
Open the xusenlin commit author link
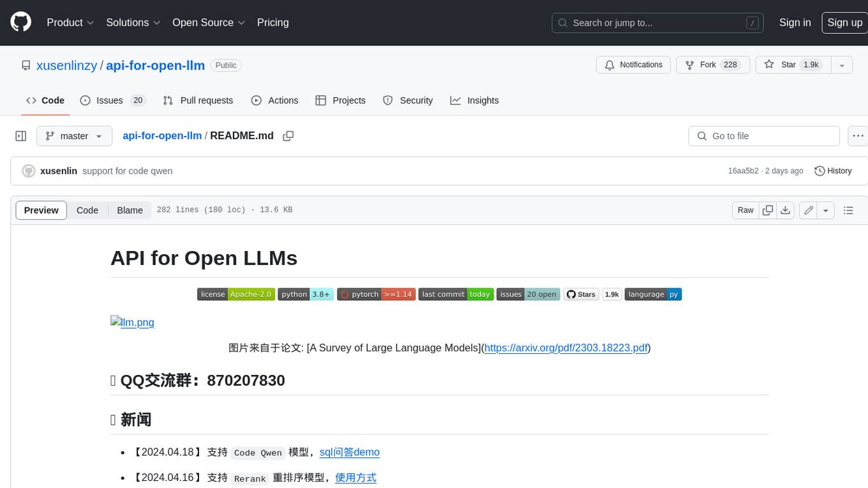pyautogui.click(x=59, y=171)
